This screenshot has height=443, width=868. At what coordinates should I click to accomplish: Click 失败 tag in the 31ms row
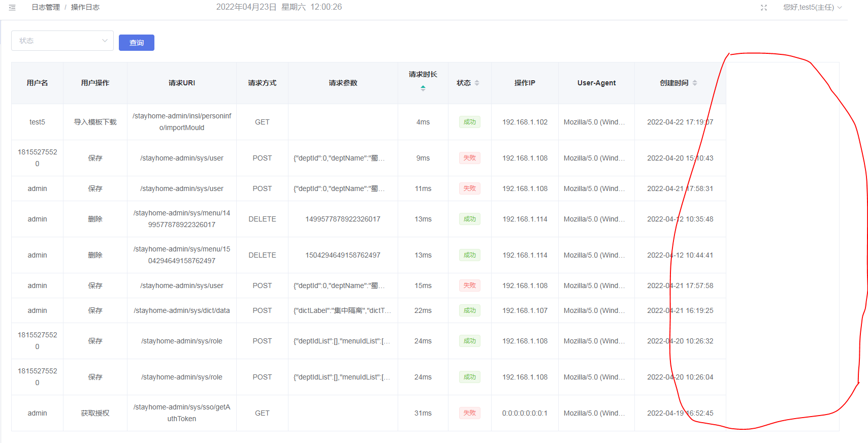pos(470,413)
